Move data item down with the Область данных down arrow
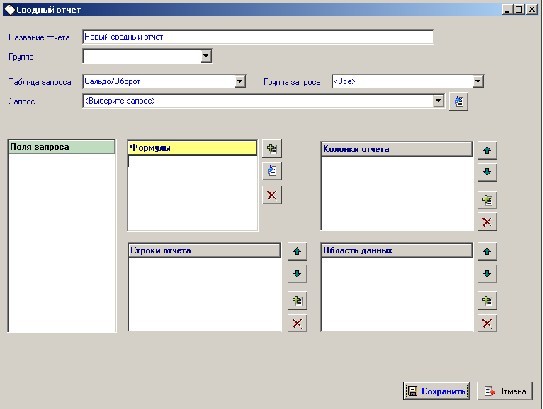Image resolution: width=543 pixels, height=409 pixels. (x=487, y=274)
